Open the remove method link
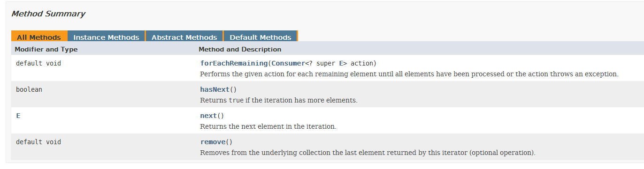Viewport: 644px width, 169px height. (213, 142)
